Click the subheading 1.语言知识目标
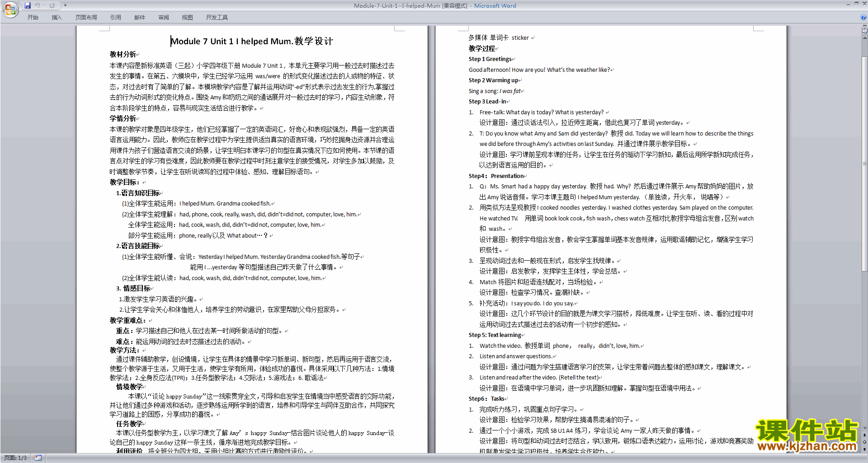Viewport: 868px width, 463px height. [138, 193]
